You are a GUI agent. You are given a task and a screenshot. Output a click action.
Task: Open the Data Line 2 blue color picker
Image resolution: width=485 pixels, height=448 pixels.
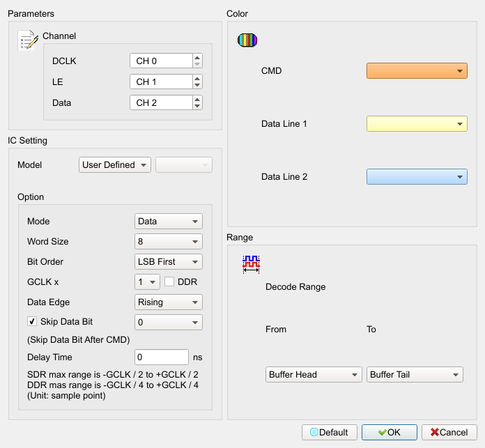(x=417, y=176)
